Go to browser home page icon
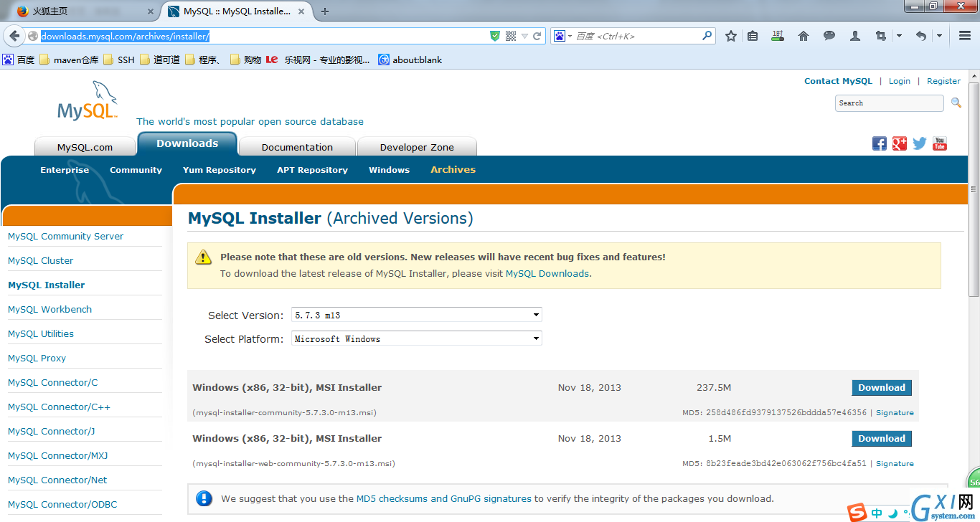This screenshot has width=980, height=522. tap(804, 36)
